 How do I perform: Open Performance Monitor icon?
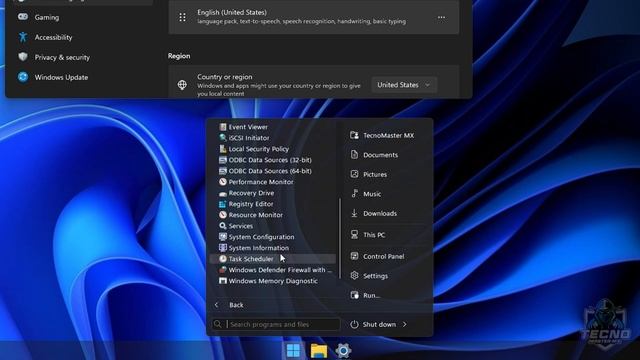(222, 182)
